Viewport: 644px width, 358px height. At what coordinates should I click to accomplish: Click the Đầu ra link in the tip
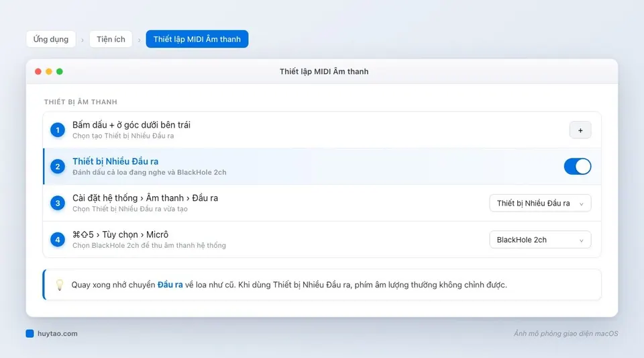point(170,285)
